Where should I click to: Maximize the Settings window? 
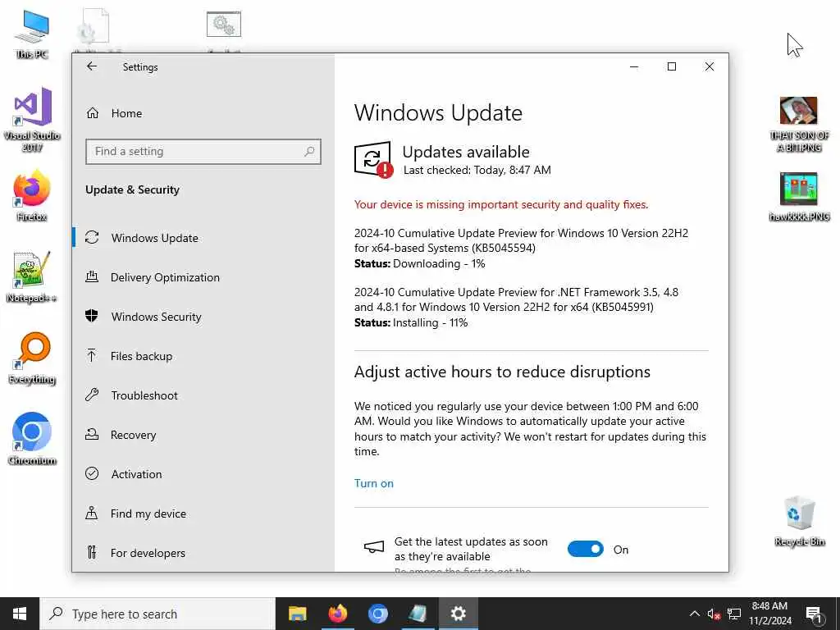click(672, 66)
